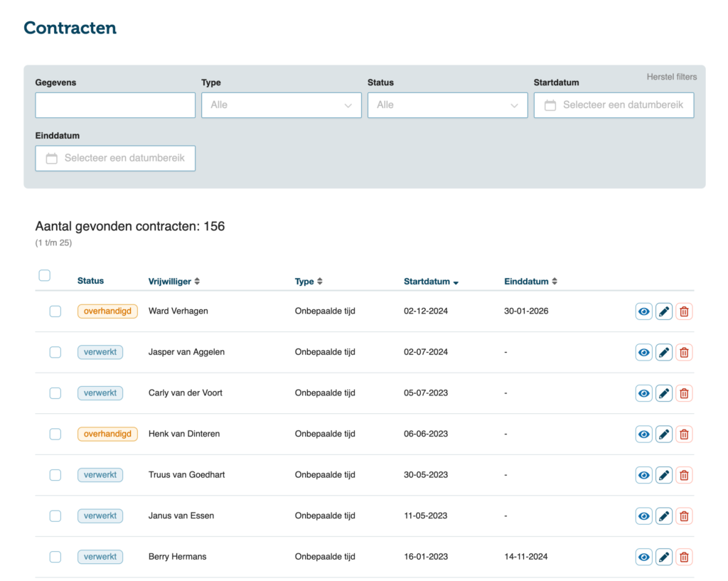Click the Herstel filters link
Screen dimensions: 728x581
[x=671, y=77]
